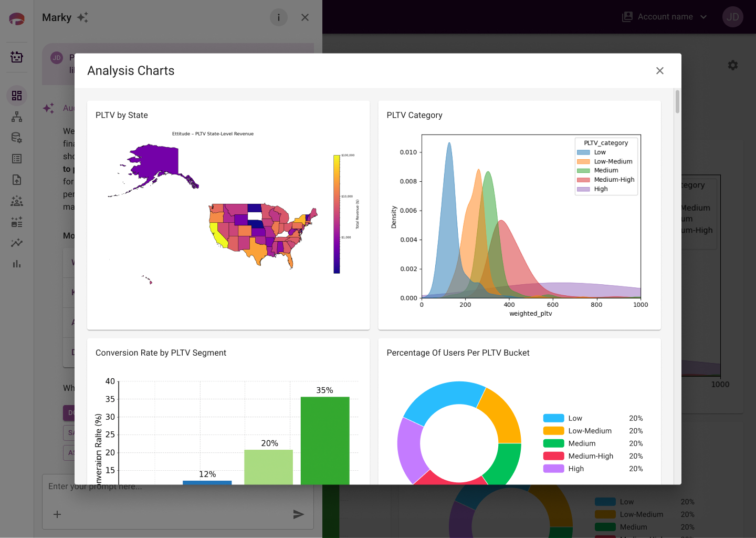Open the JD user avatar menu
Viewport: 756px width, 538px height.
tap(733, 17)
